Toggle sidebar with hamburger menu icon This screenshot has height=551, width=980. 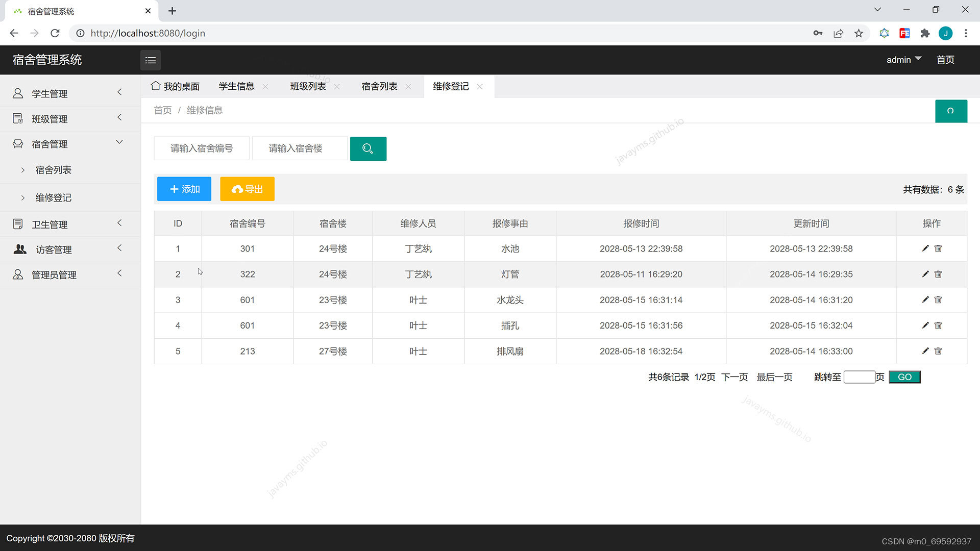coord(150,60)
